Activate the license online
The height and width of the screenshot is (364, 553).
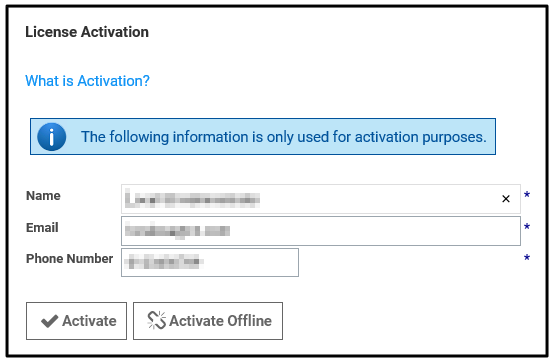pyautogui.click(x=77, y=321)
